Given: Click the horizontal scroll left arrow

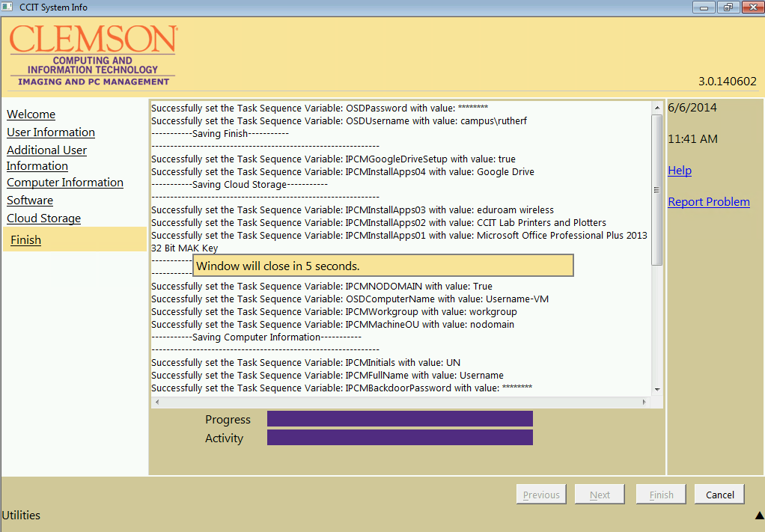Looking at the screenshot, I should (x=156, y=403).
